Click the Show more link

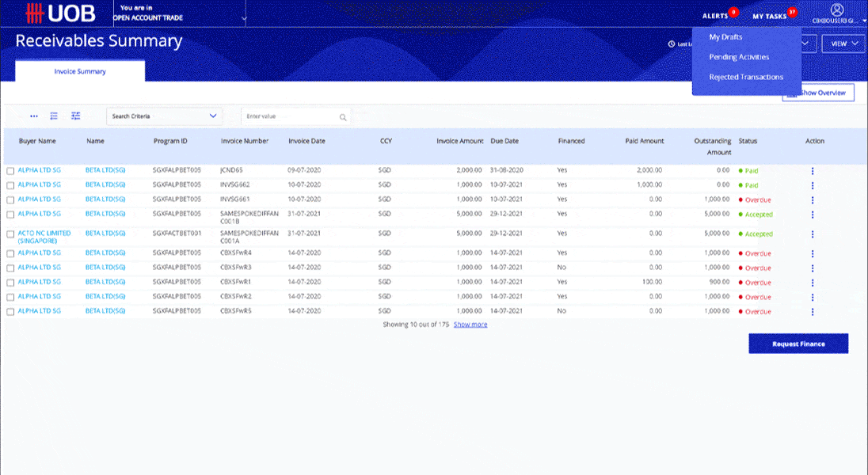pos(470,325)
